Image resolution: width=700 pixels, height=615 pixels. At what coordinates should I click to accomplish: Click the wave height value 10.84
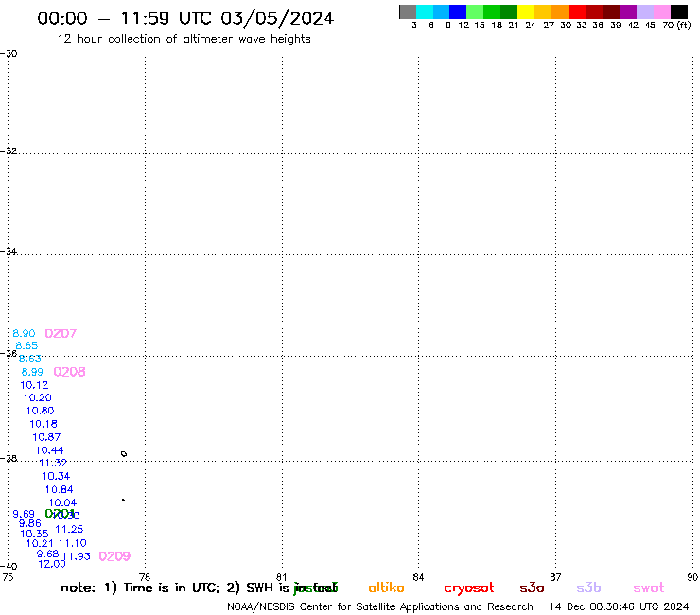click(x=59, y=489)
